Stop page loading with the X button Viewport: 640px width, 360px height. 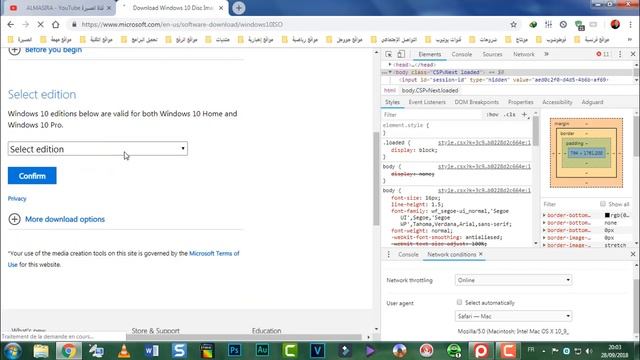click(x=40, y=24)
